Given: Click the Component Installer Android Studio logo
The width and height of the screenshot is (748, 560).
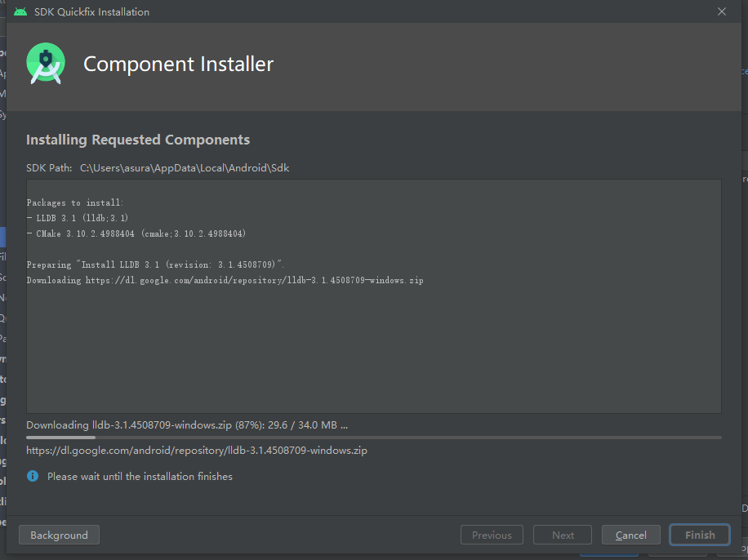Looking at the screenshot, I should click(x=46, y=64).
